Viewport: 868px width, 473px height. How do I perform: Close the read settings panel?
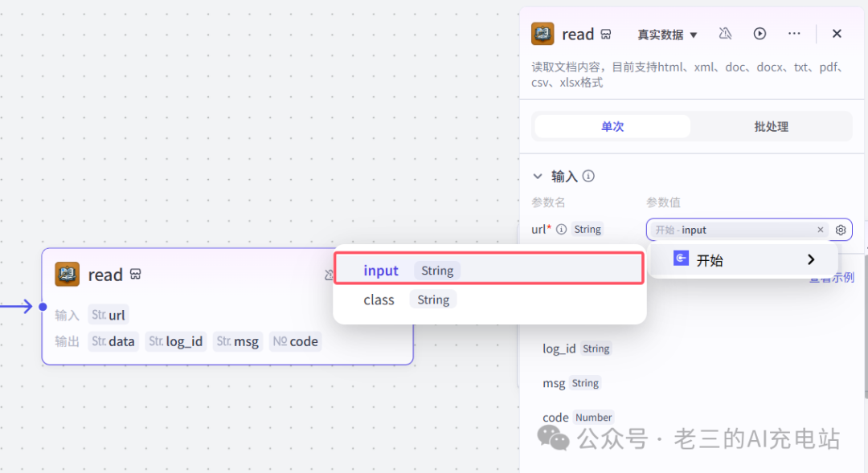point(837,34)
